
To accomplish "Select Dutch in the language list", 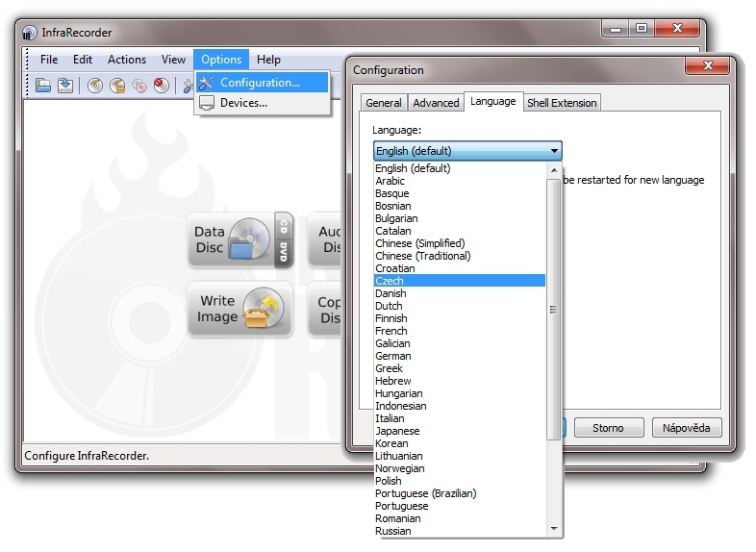I will click(460, 306).
